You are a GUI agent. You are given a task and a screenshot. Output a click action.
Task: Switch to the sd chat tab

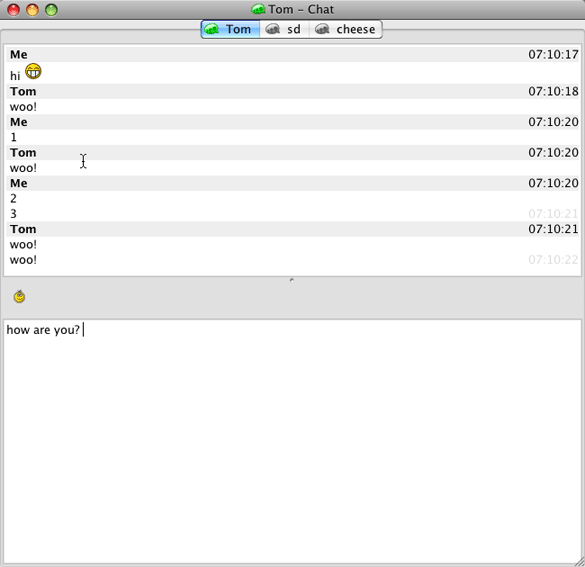[284, 29]
